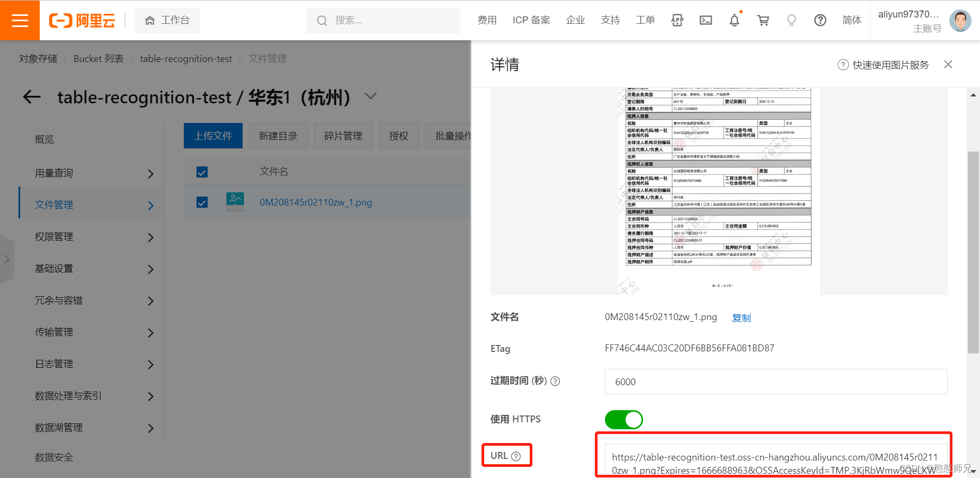Expand the bucket name dropdown chevron
This screenshot has height=478, width=980.
click(371, 96)
